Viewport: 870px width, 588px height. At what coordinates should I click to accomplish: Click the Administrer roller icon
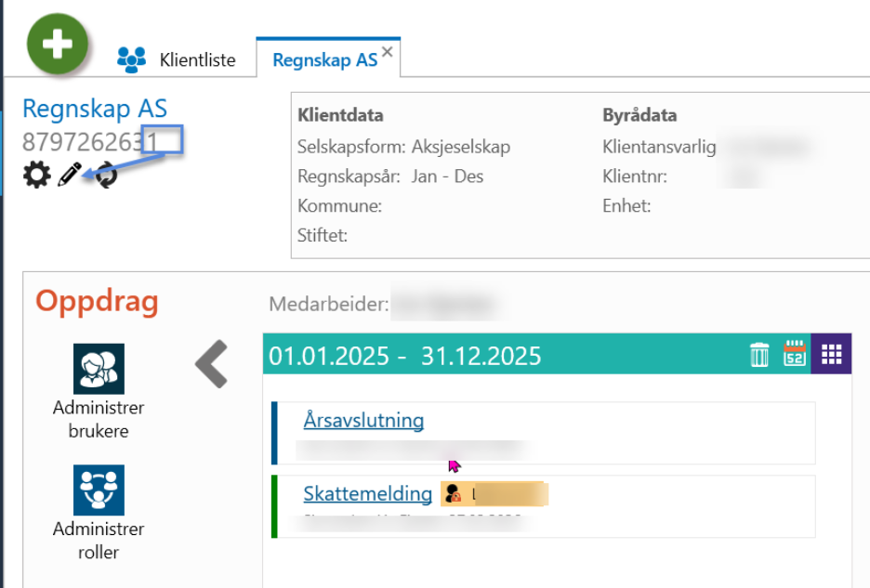pyautogui.click(x=99, y=490)
